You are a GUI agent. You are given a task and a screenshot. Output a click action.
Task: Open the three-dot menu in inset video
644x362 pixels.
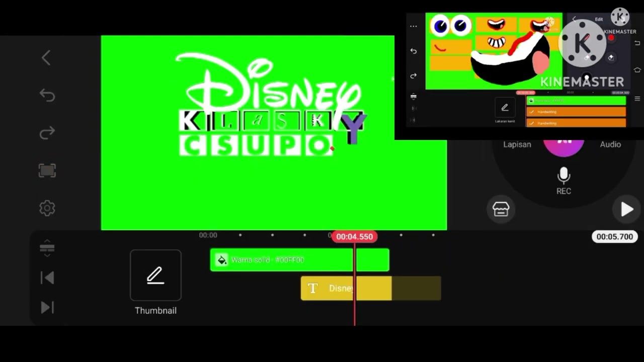click(414, 26)
